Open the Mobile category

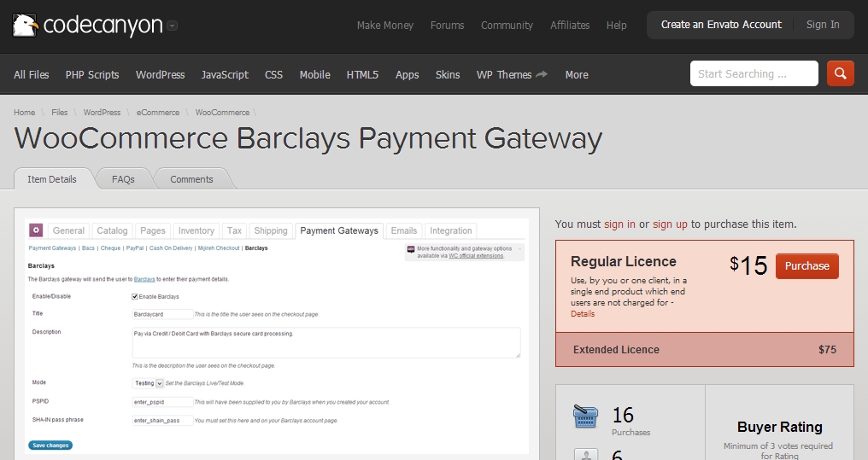[314, 74]
